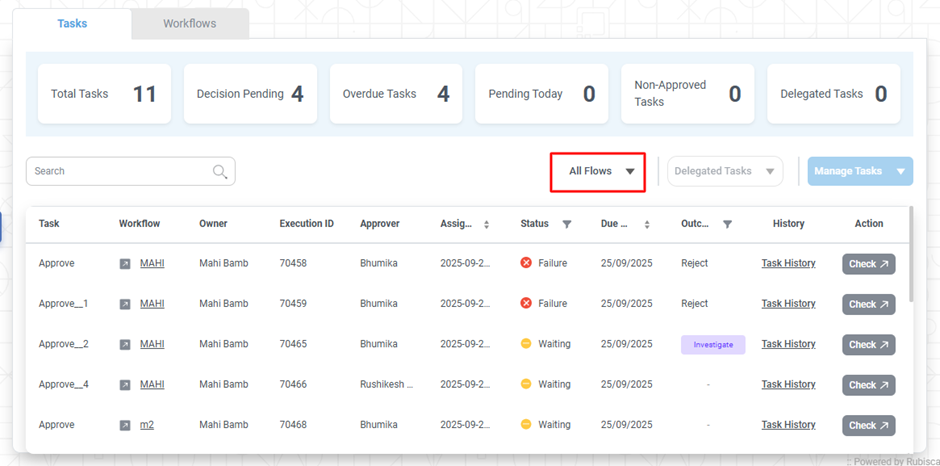This screenshot has width=940, height=466.
Task: Click inside the Search input field
Action: click(118, 172)
